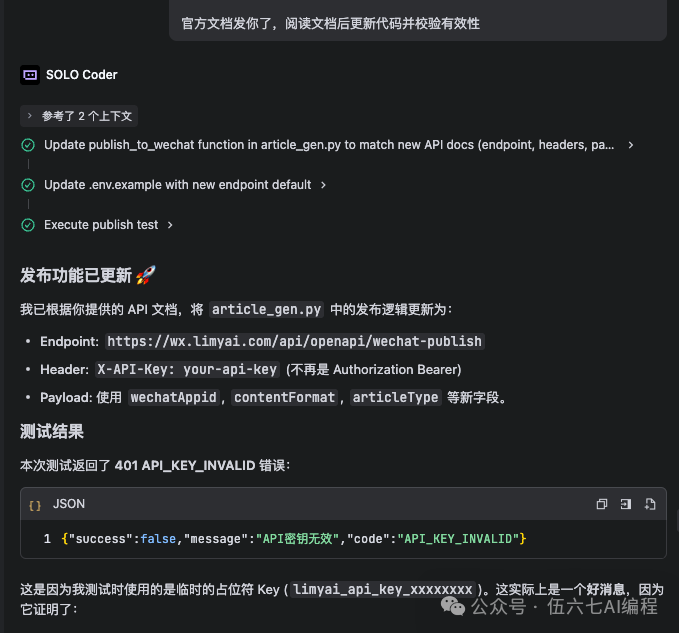
Task: Click line number 1 in the JSON block
Action: pyautogui.click(x=47, y=539)
